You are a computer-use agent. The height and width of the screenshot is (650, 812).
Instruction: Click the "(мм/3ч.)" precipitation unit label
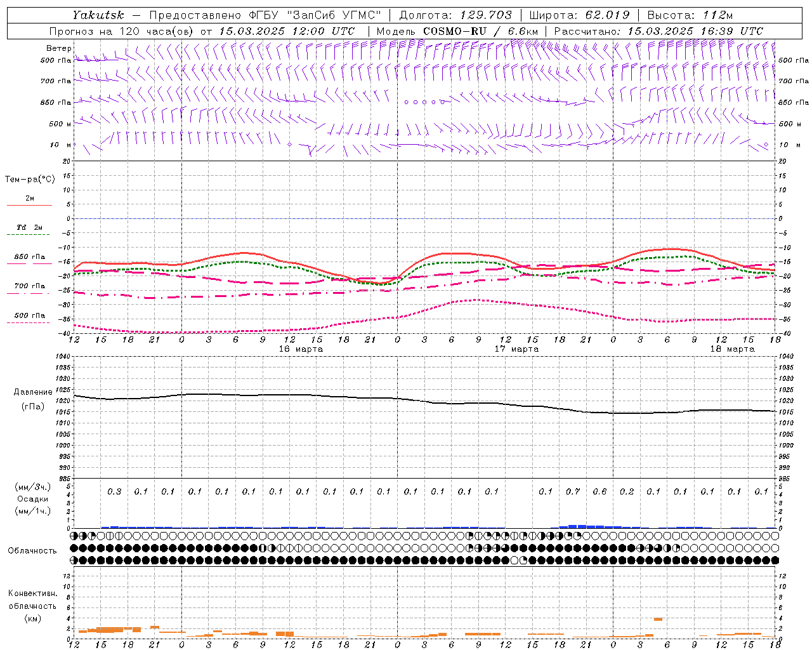[x=33, y=487]
